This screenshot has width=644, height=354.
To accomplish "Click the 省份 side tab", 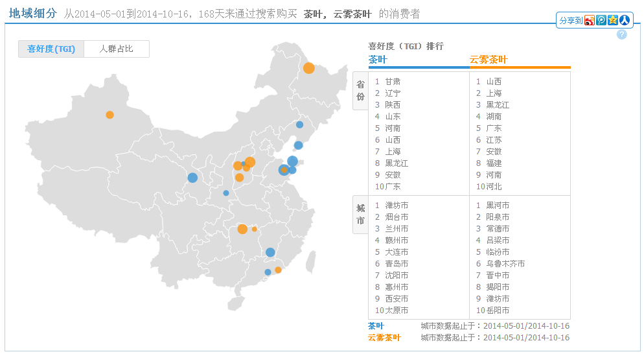I will click(360, 91).
